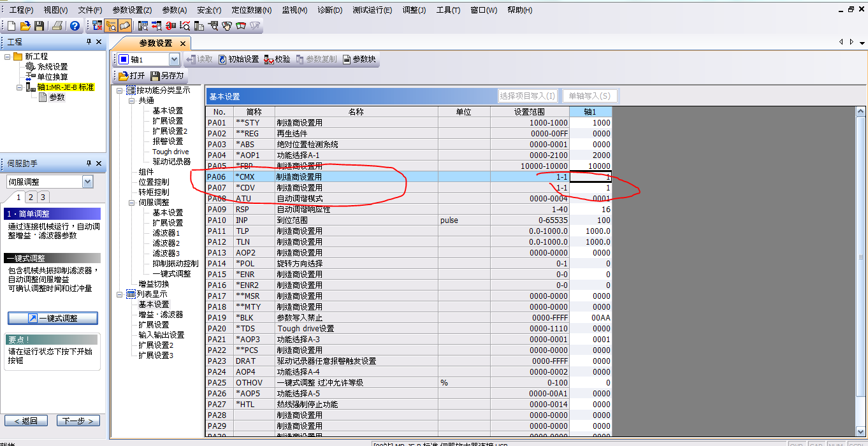
Task: Open the 伺服调整 dropdown in servo assistant
Action: (x=88, y=182)
